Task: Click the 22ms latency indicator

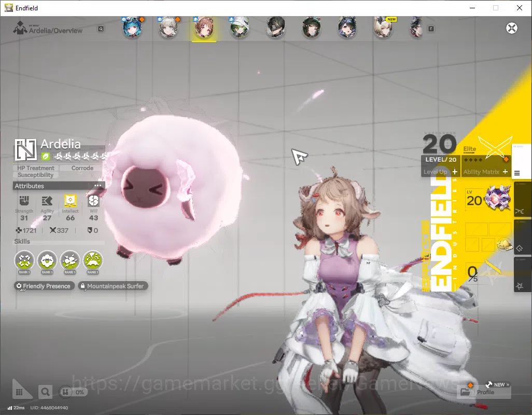Action: (x=16, y=408)
